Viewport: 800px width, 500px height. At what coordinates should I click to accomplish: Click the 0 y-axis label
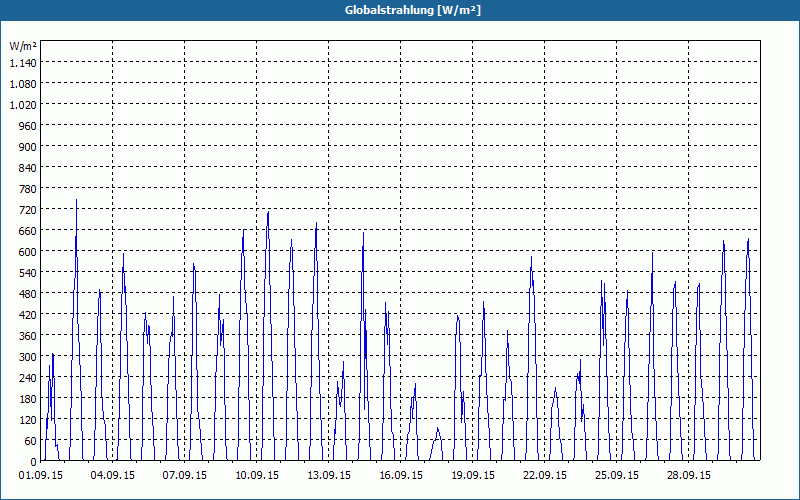(34, 462)
